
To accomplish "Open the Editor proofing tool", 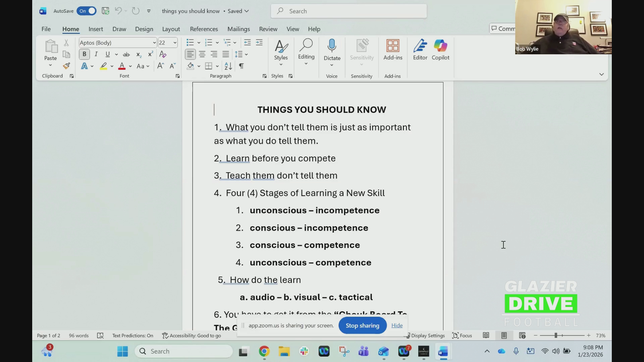I will pyautogui.click(x=420, y=50).
